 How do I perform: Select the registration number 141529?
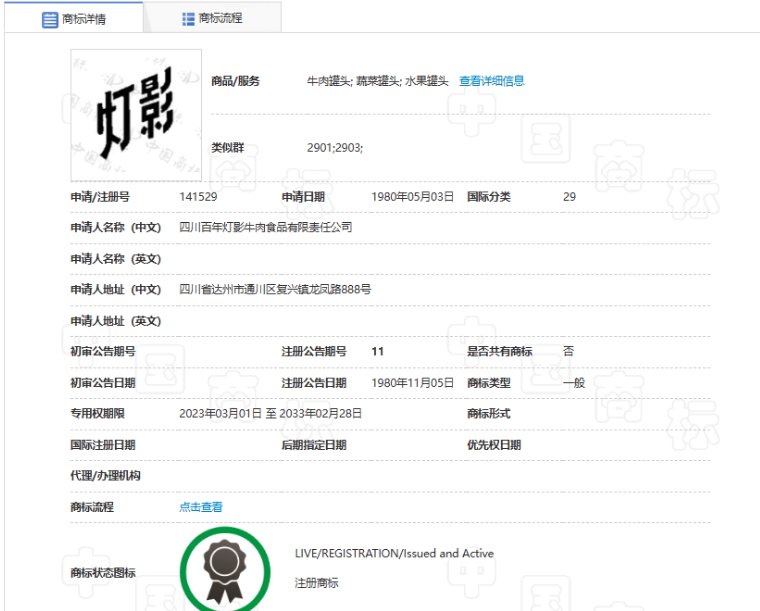198,197
